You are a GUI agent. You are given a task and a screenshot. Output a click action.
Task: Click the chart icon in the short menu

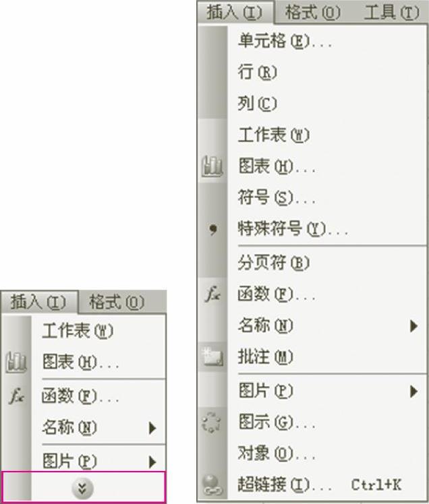tap(16, 363)
